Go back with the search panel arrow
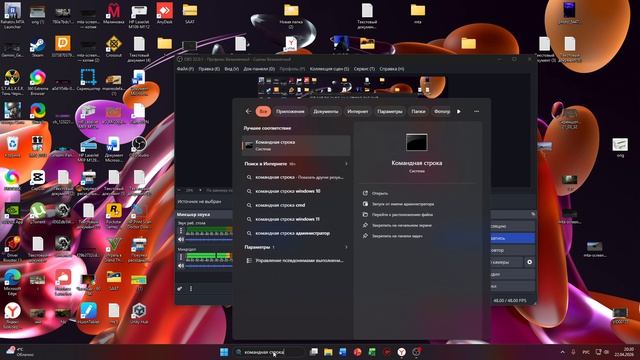The width and height of the screenshot is (640, 360). click(x=249, y=111)
